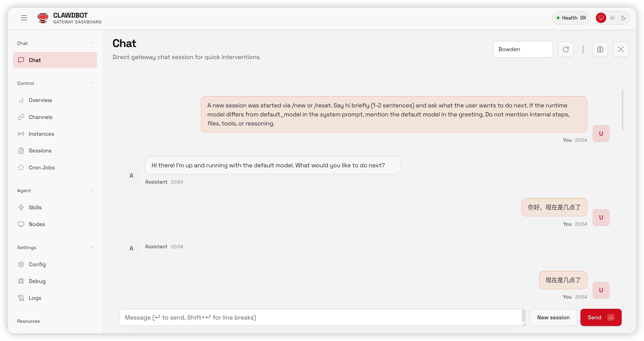Collapse the Agent section
Viewport: 644px width, 341px height.
click(91, 190)
